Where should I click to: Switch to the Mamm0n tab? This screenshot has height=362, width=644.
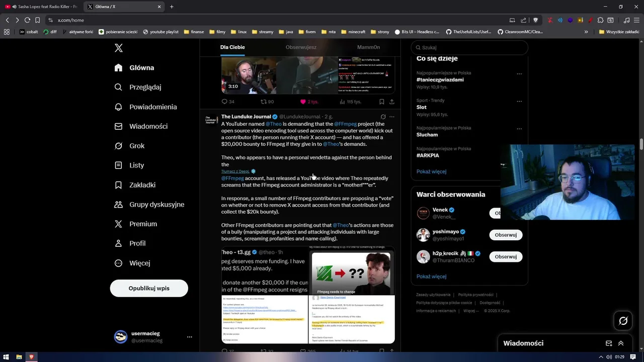tap(368, 47)
